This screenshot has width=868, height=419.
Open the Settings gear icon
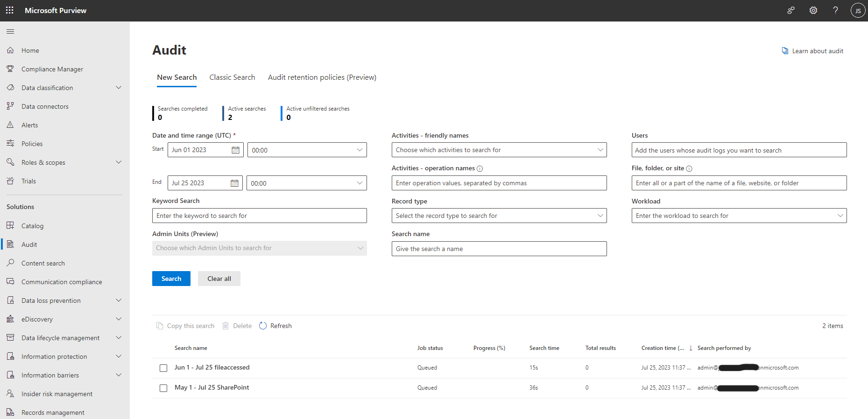point(813,10)
